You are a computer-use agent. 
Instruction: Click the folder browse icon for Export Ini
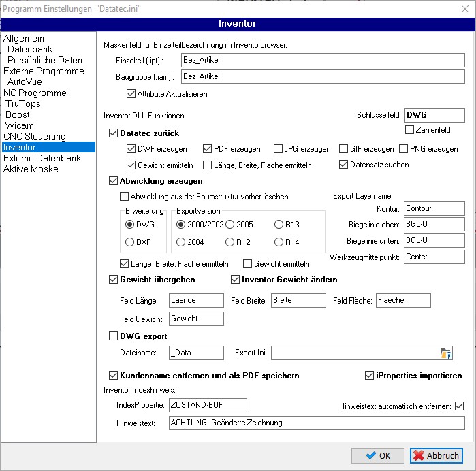click(x=446, y=353)
